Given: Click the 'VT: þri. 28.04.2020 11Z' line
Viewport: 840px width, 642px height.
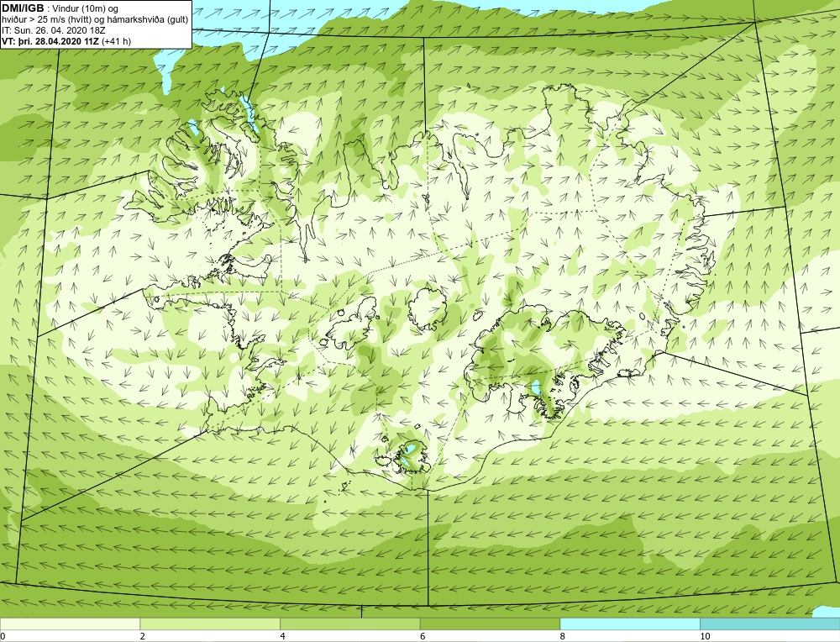Looking at the screenshot, I should coord(50,40).
